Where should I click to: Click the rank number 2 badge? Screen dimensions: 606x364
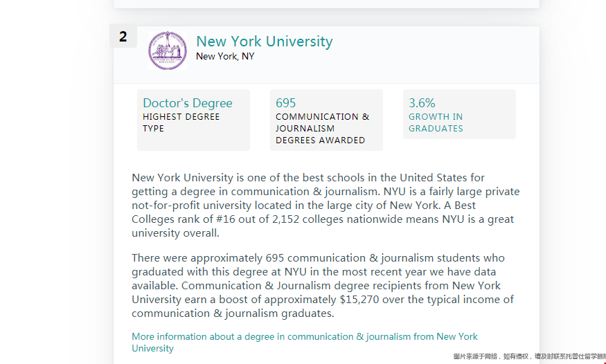point(123,36)
